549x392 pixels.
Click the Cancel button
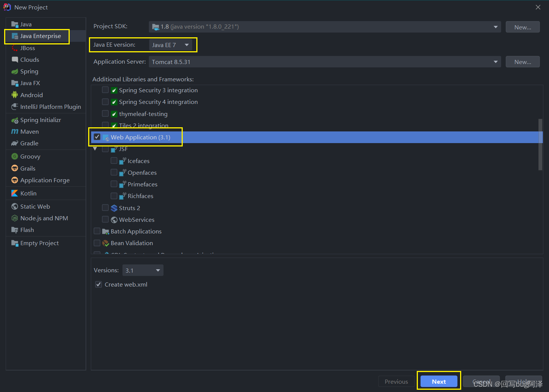click(x=482, y=381)
